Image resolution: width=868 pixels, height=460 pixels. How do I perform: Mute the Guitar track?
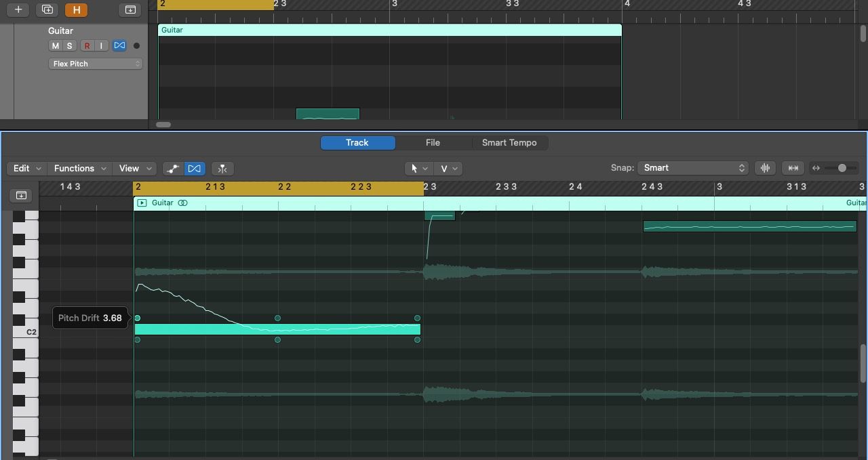[x=55, y=45]
